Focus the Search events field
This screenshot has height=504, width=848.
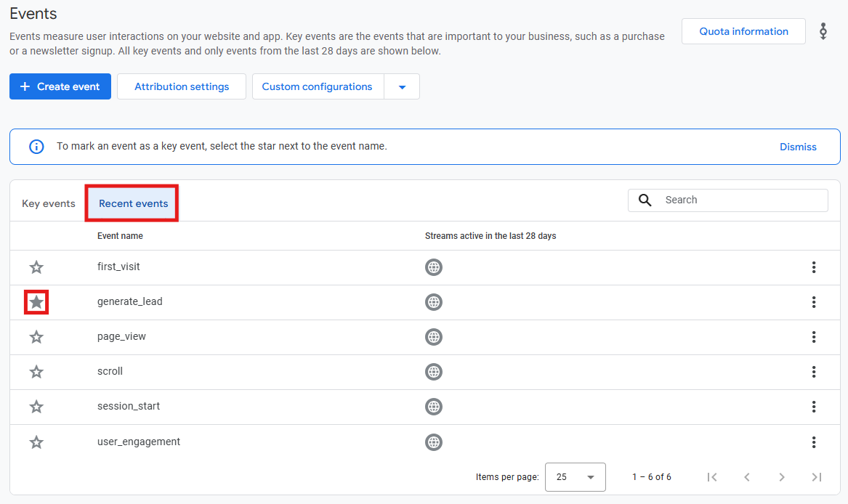tap(728, 200)
